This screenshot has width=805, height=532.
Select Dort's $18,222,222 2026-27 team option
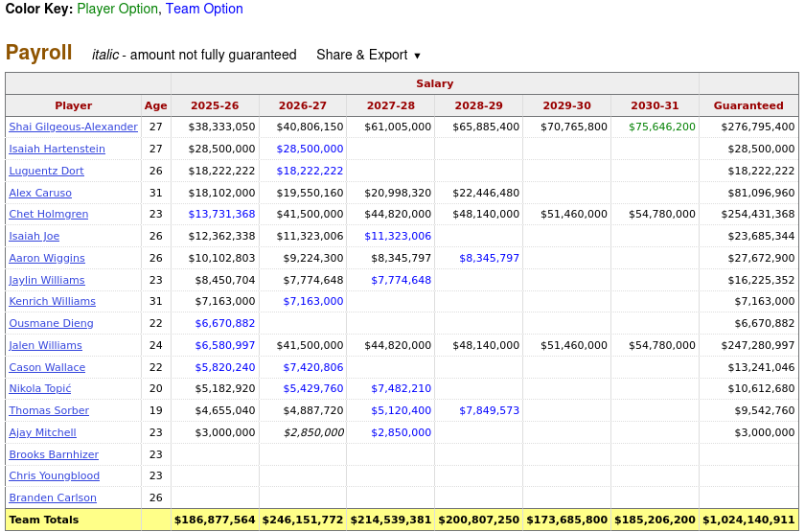pyautogui.click(x=310, y=171)
